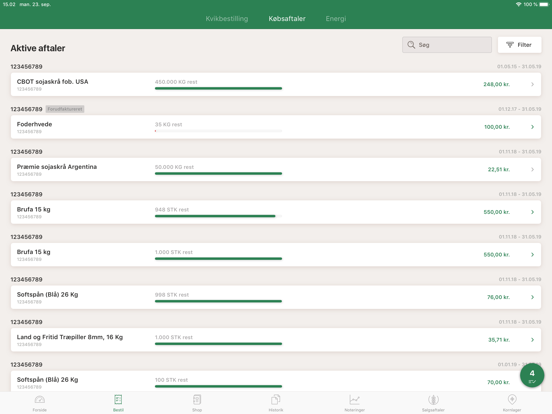Screen dimensions: 552x414
Task: Expand the CBOT sojaskrå fob. USA chevron
Action: [532, 84]
